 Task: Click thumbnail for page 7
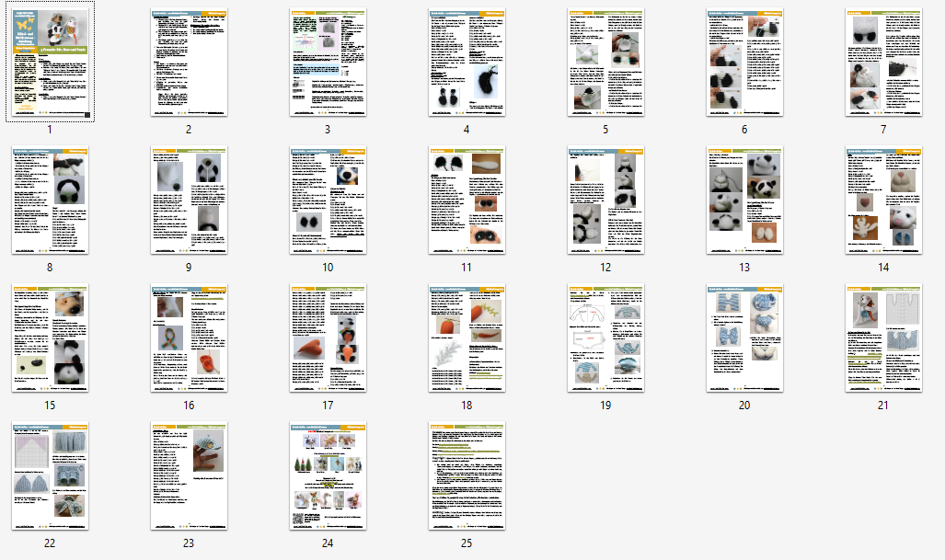click(x=883, y=63)
